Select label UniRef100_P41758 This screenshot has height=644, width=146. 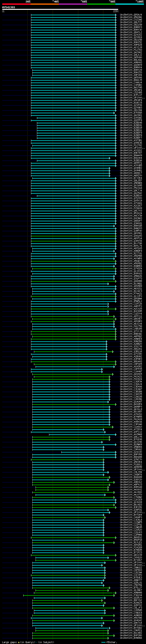point(131,326)
